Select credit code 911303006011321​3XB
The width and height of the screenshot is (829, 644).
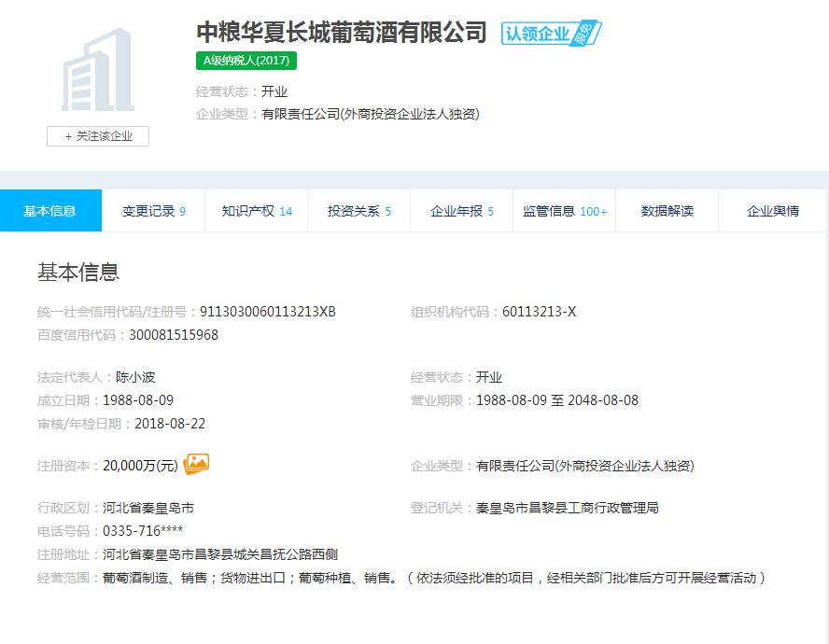click(268, 312)
